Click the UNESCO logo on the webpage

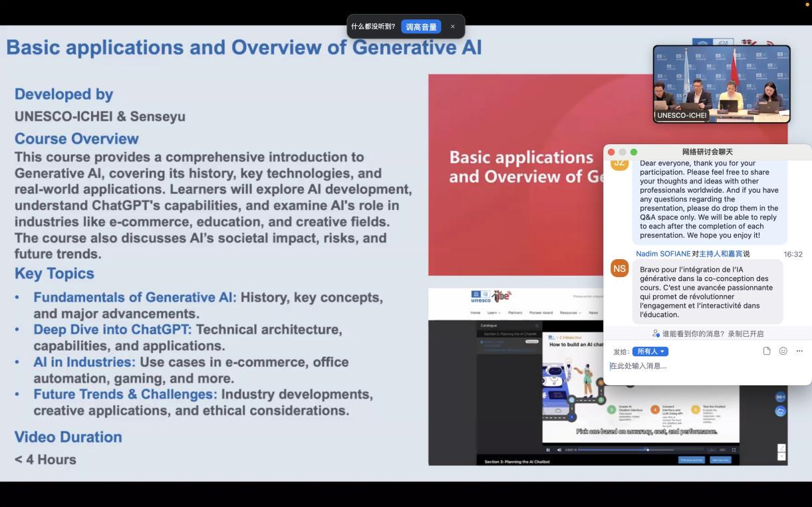click(481, 296)
